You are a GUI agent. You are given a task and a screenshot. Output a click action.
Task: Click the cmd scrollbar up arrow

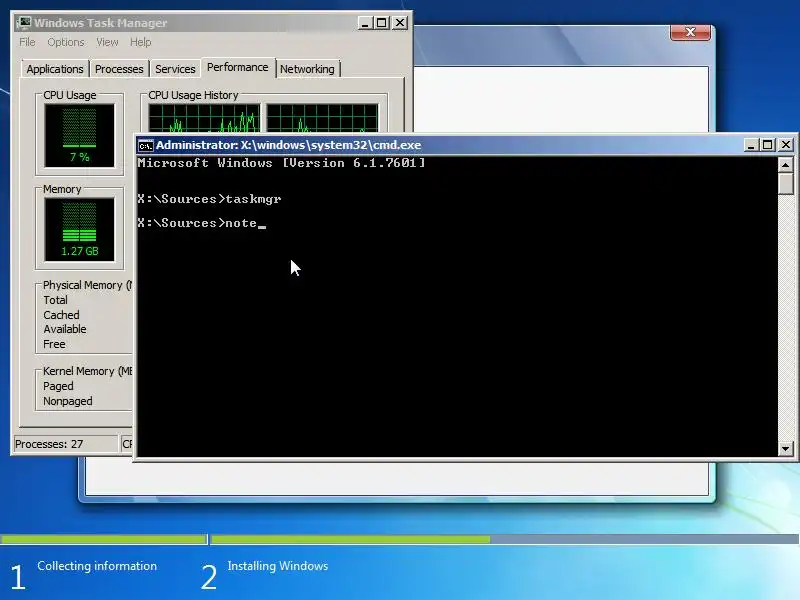(x=785, y=165)
